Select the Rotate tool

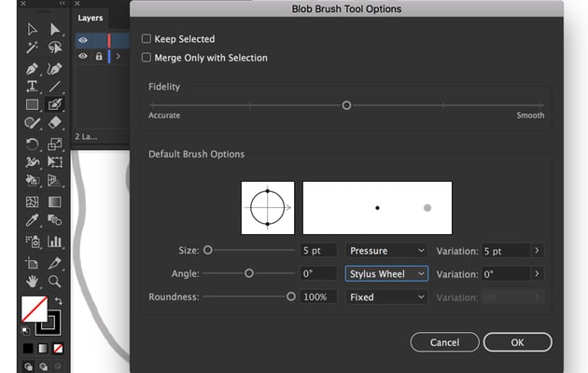coord(33,144)
